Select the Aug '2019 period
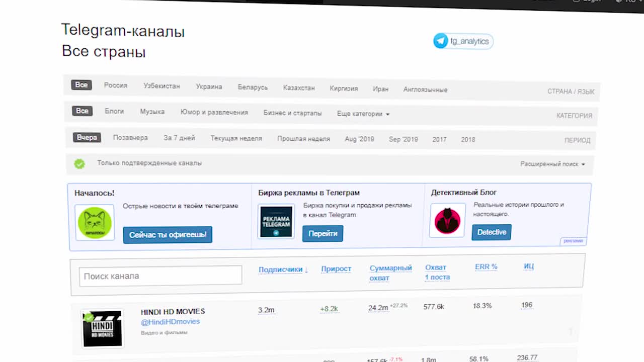Screen dimensions: 644x362 pyautogui.click(x=359, y=139)
